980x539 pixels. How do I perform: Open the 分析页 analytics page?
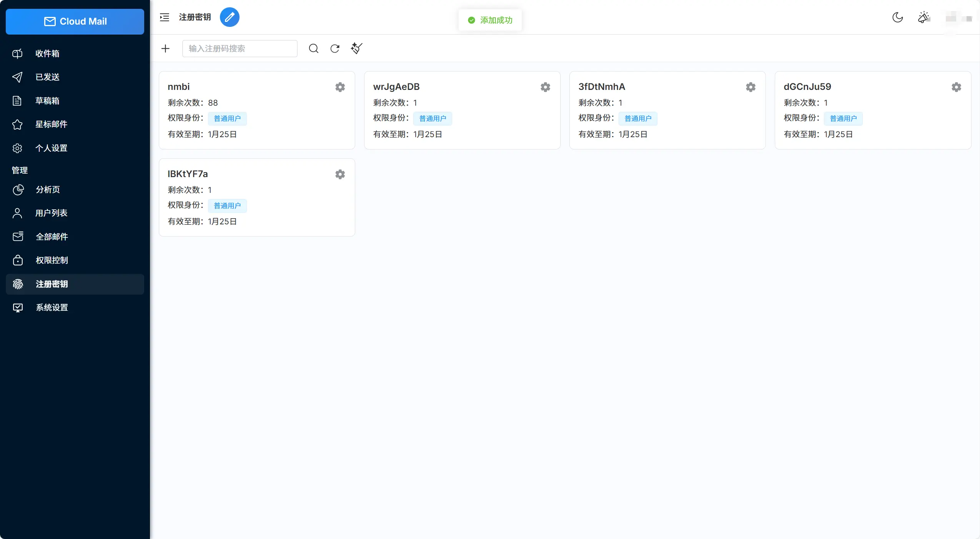75,189
